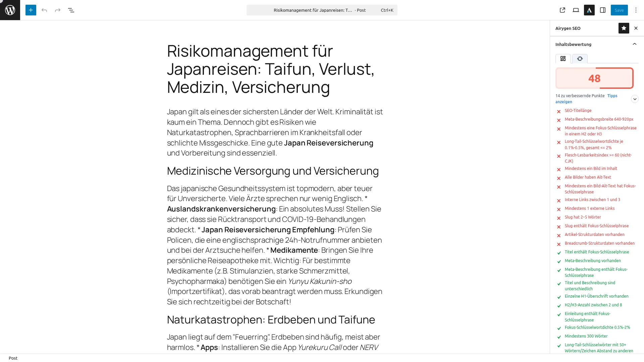Click the check icon for Fokus-Schlüsselwortdichte 0.5%-2%
The image size is (644, 362).
tap(559, 328)
